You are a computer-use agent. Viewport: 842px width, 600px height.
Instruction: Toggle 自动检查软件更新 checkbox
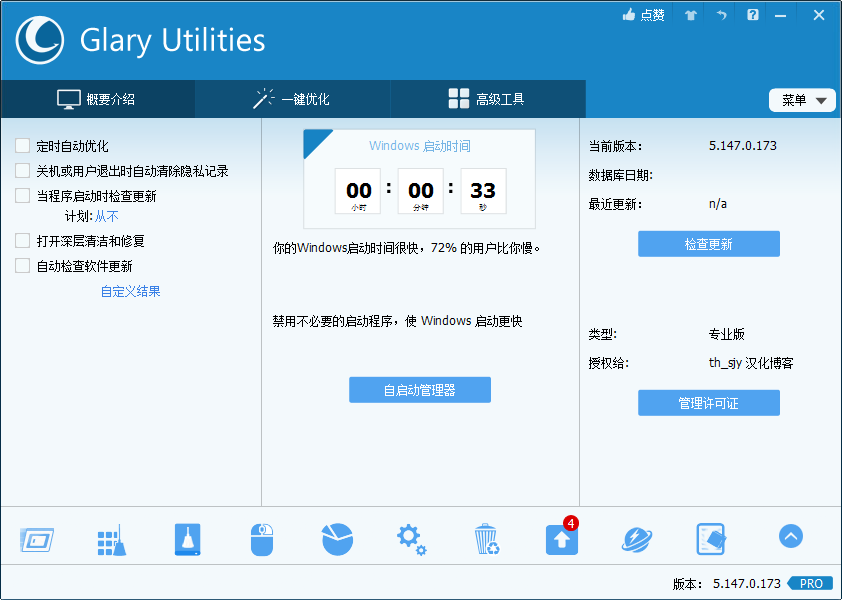tap(23, 265)
